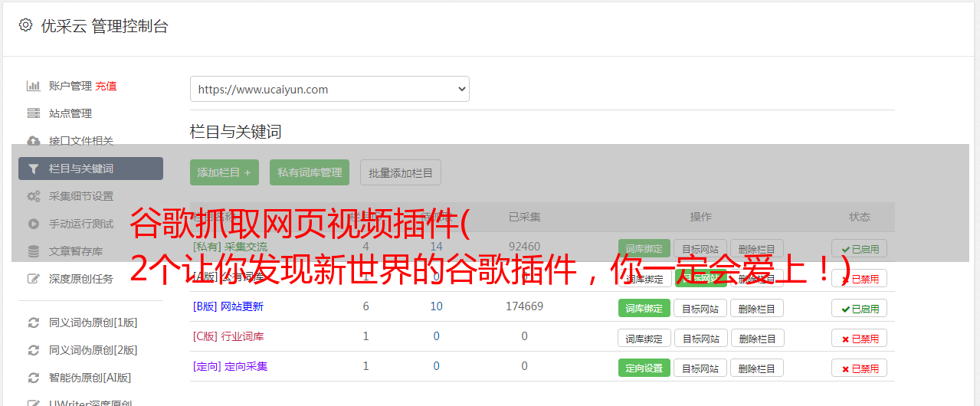Toggle the 已启用 status of 采集交流
This screenshot has width=980, height=406.
point(860,249)
